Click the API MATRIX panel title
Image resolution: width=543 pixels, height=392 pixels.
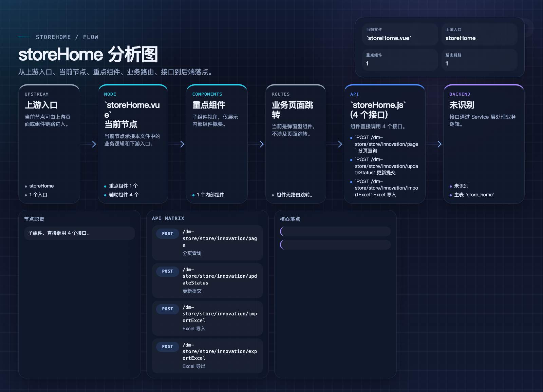(168, 218)
